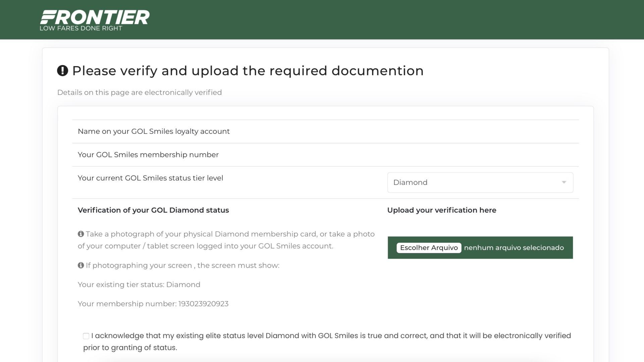Click info icon before 'Take a photograph'
This screenshot has width=644, height=362.
(x=81, y=234)
